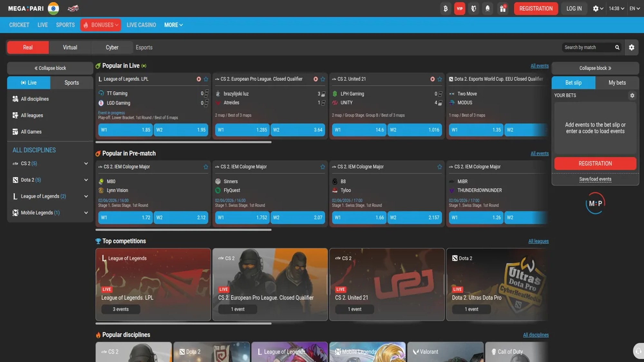Collapse the left sidebar block

click(50, 68)
